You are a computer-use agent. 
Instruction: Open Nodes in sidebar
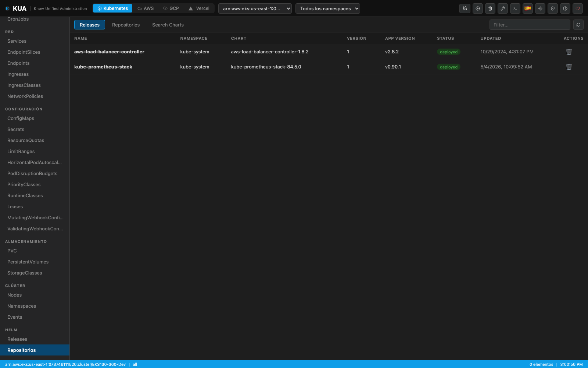click(x=35, y=295)
